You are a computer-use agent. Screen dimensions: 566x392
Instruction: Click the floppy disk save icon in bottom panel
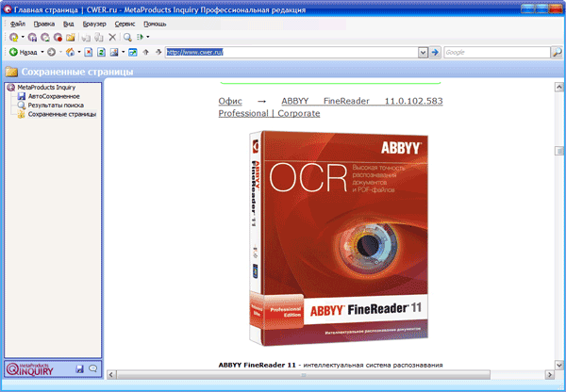pos(79,368)
